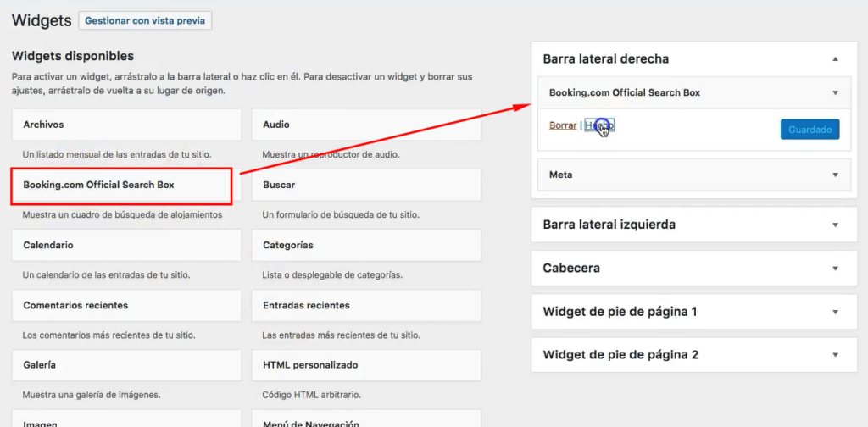Click the Cabecera panel title

pos(571,269)
